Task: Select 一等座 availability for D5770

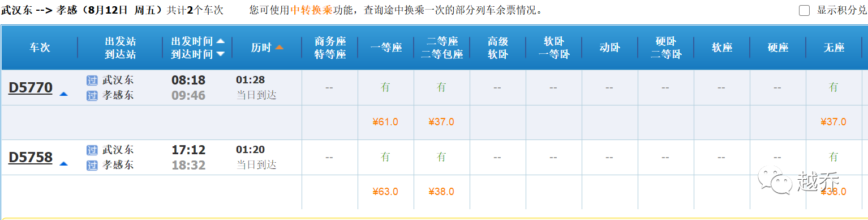Action: pos(385,87)
